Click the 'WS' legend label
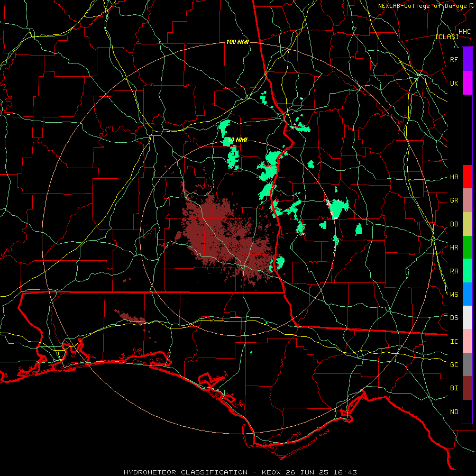 point(454,294)
